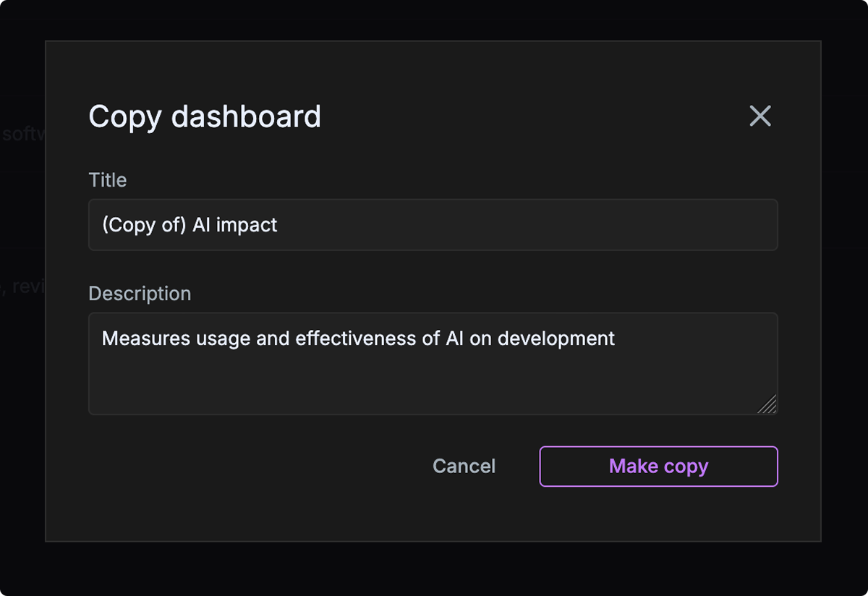This screenshot has height=596, width=868.
Task: Click the Copy dashboard dialog title
Action: 205,116
